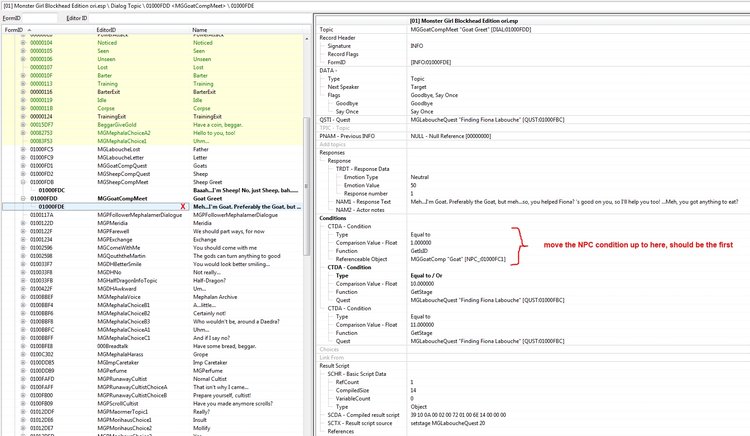Screen dimensions: 750x436
Task: Select the 0100DD85 MGImpCaretaker row
Action: point(152,362)
